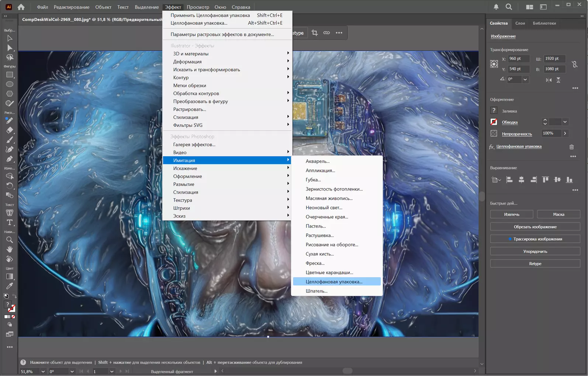Choose the Polygon tool
The image size is (588, 376).
[10, 94]
